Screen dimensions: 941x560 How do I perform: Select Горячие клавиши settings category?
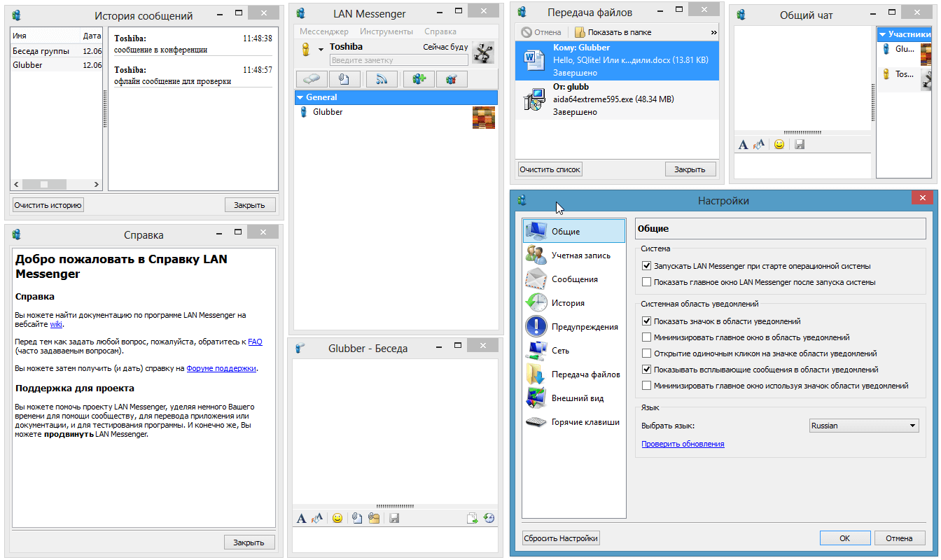(x=574, y=421)
